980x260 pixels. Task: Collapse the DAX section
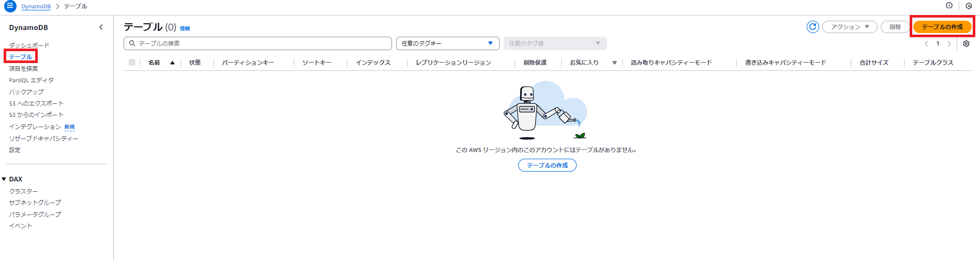coord(4,179)
